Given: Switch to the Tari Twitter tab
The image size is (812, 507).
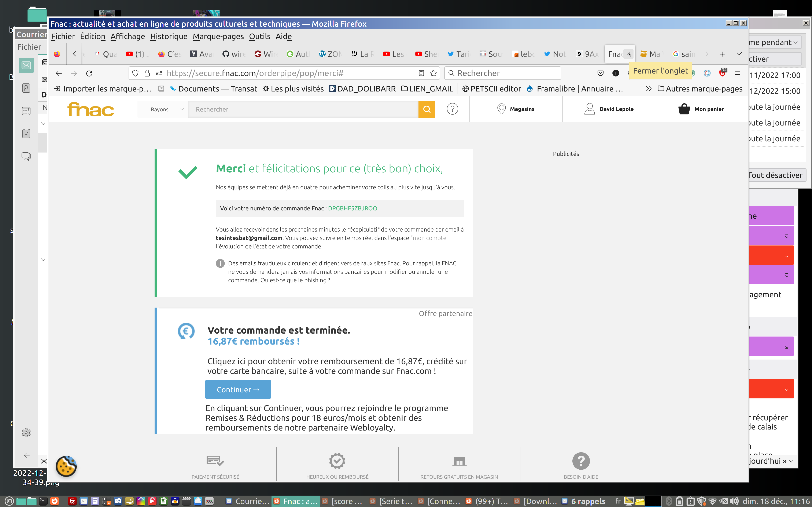Looking at the screenshot, I should pos(458,54).
